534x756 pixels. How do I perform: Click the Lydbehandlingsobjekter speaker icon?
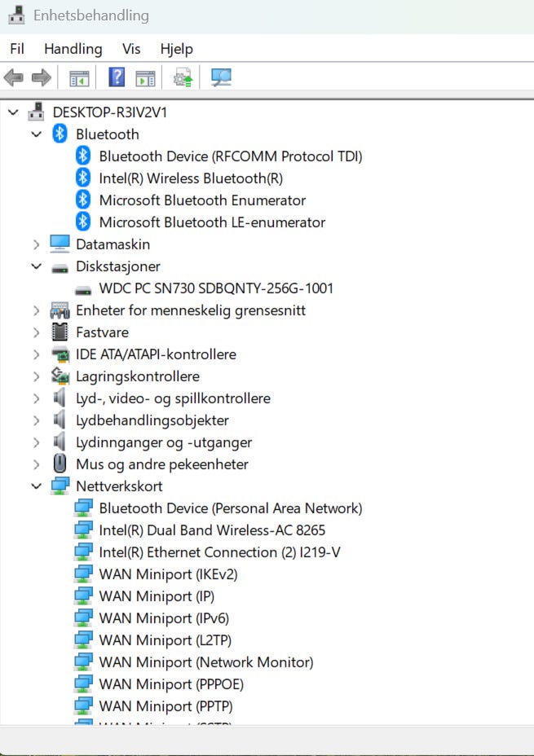click(x=60, y=420)
